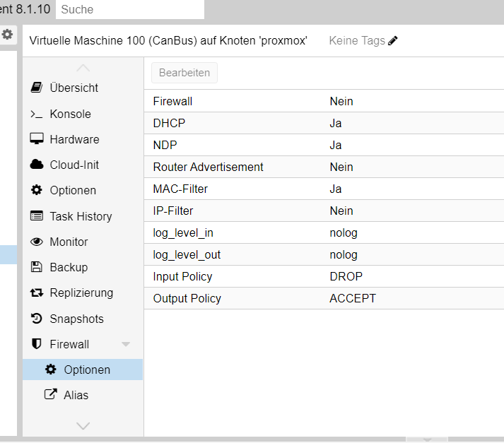
Task: Click the Übersicht book icon
Action: 36,88
